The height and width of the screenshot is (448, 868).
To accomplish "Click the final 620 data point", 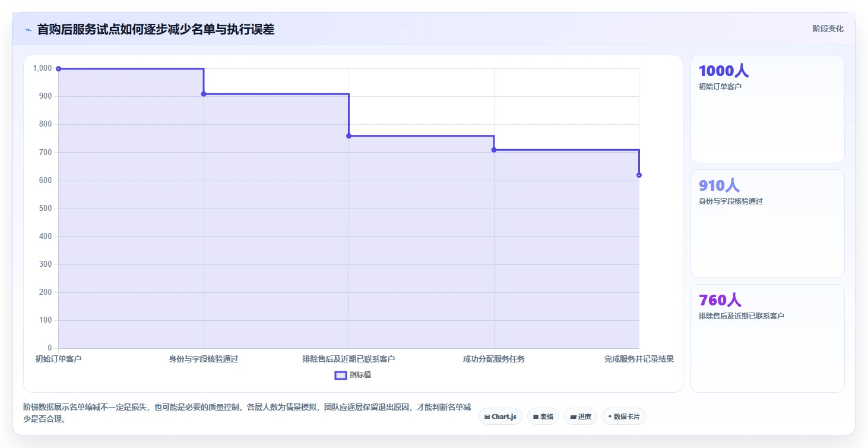I will (x=639, y=175).
